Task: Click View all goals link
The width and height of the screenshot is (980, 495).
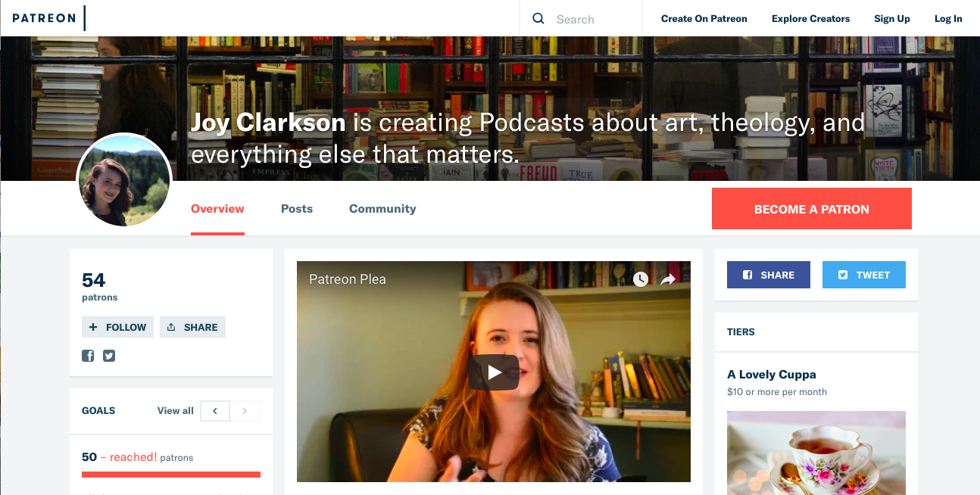Action: 176,411
